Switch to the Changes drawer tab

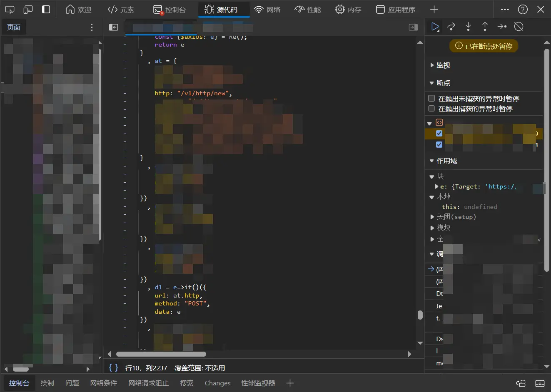pos(217,383)
